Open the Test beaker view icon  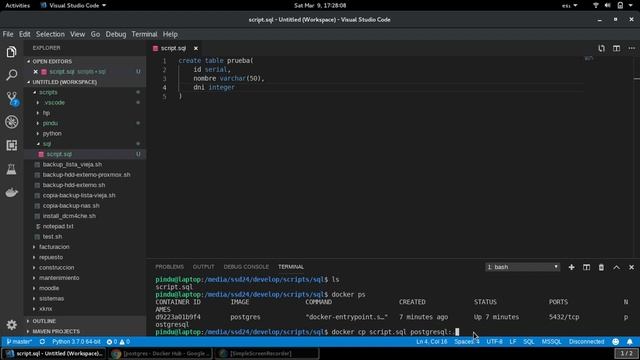(x=11, y=169)
